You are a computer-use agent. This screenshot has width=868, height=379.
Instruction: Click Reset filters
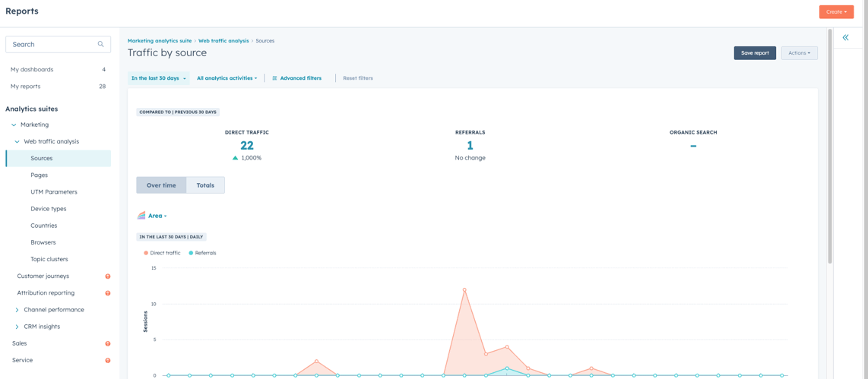[x=357, y=78]
